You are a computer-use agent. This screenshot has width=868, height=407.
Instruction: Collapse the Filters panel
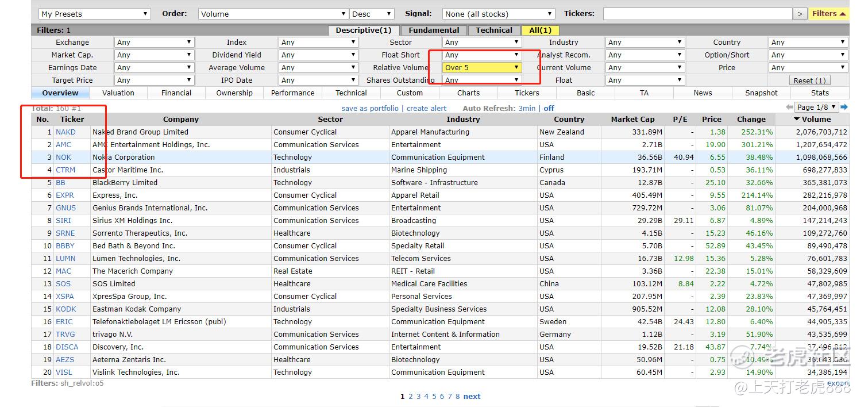[829, 14]
